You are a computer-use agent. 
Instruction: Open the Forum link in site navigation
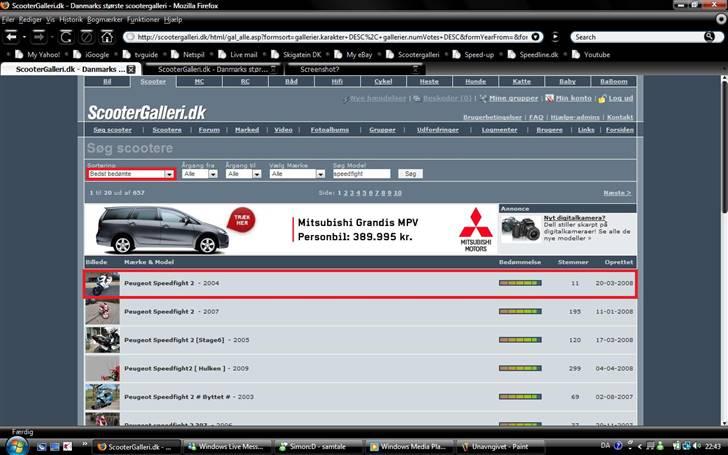(209, 130)
